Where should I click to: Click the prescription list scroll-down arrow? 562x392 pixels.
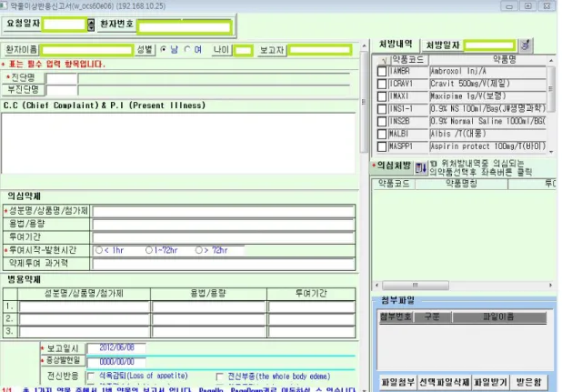tap(551, 152)
